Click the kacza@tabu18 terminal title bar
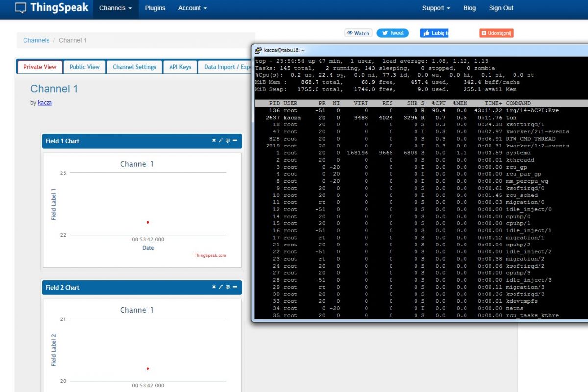The width and height of the screenshot is (588, 392). [x=420, y=50]
